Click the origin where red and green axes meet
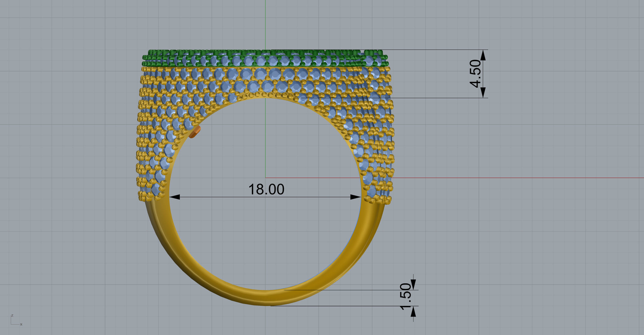 tap(265, 178)
